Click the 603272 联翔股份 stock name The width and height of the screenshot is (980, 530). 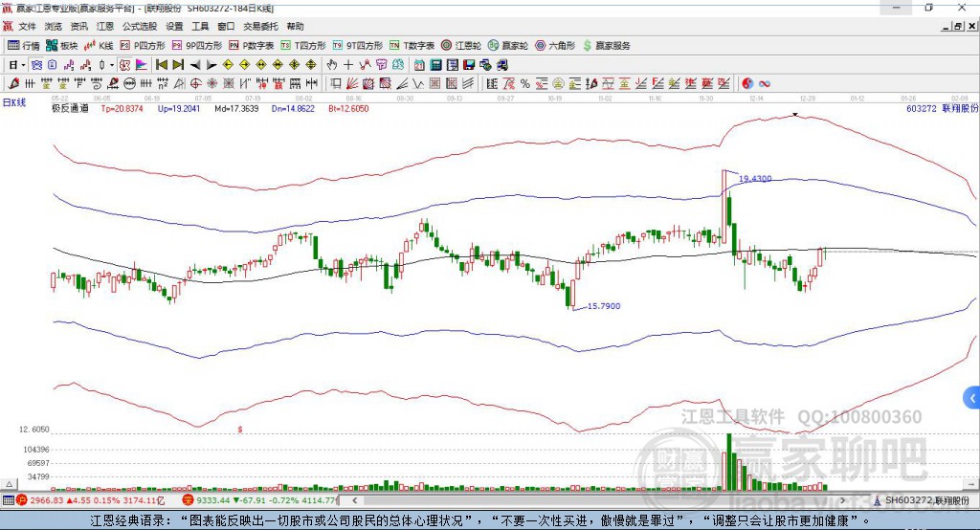tap(942, 108)
